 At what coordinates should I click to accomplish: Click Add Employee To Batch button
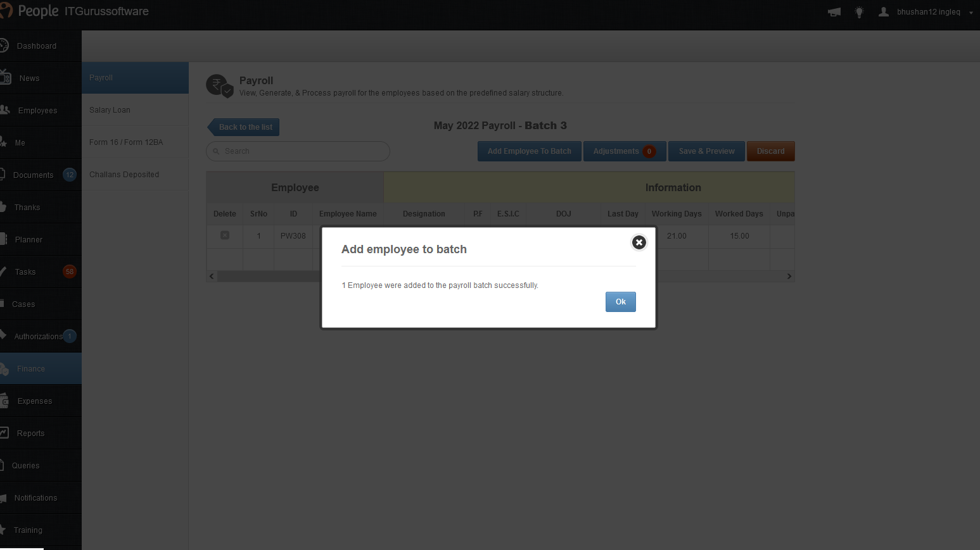[530, 151]
